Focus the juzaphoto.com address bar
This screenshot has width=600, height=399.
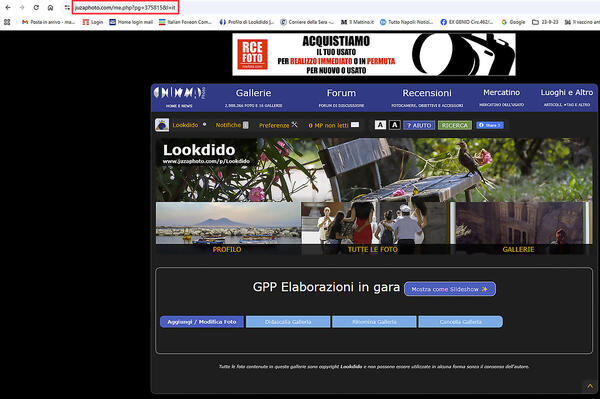(x=125, y=8)
